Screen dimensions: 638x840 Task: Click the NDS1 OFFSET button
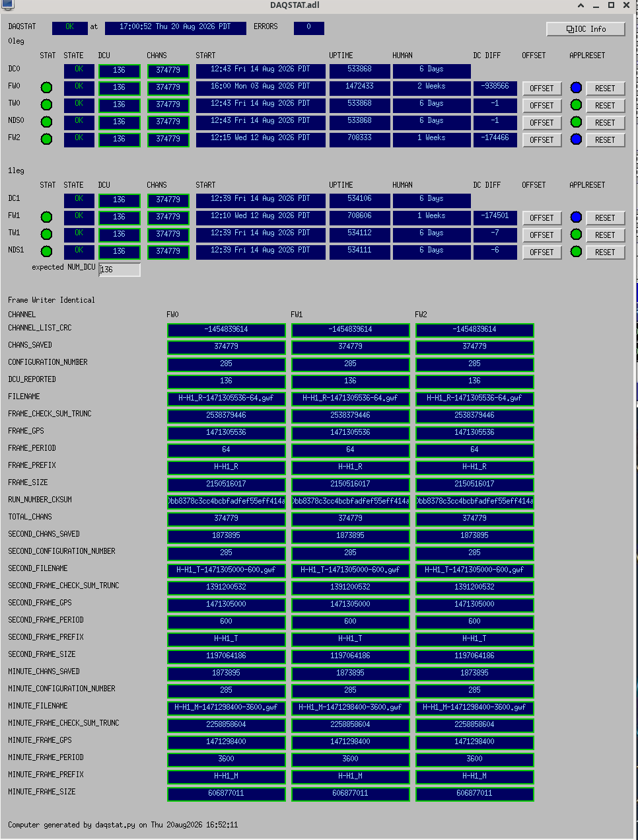[x=542, y=252]
